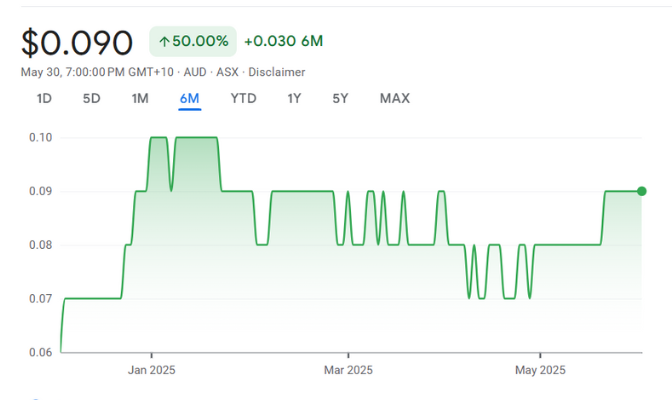
Task: Click the May 2025 axis label
Action: click(x=540, y=370)
